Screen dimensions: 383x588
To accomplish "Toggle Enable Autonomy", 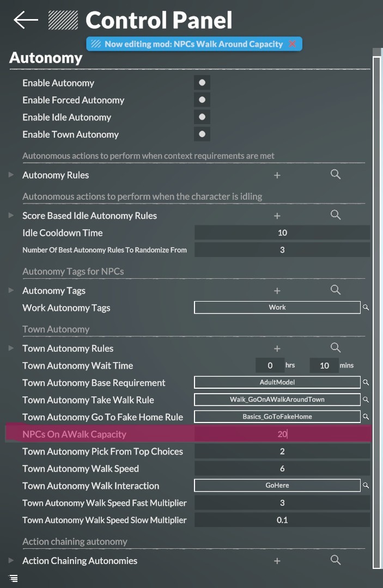I will pos(202,83).
